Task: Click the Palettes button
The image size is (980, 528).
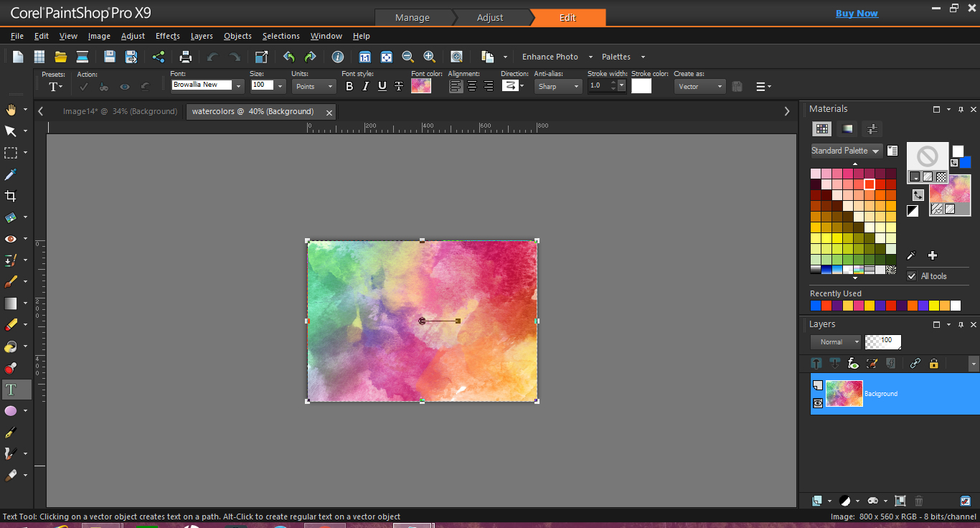Action: (616, 57)
